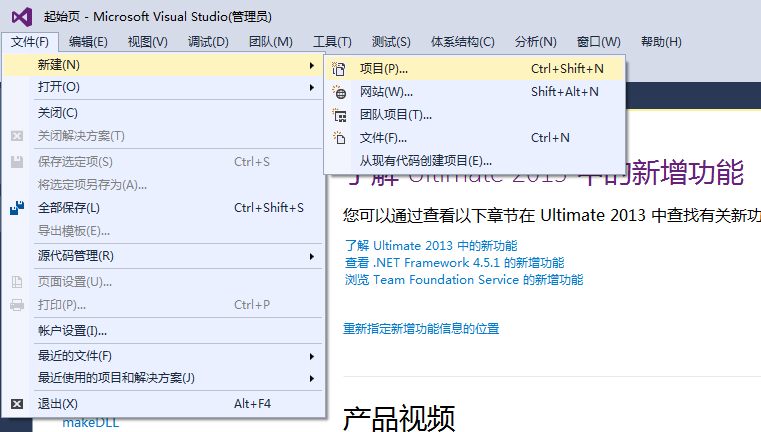761x432 pixels.
Task: Expand the 打开(O) submenu arrow
Action: point(312,87)
